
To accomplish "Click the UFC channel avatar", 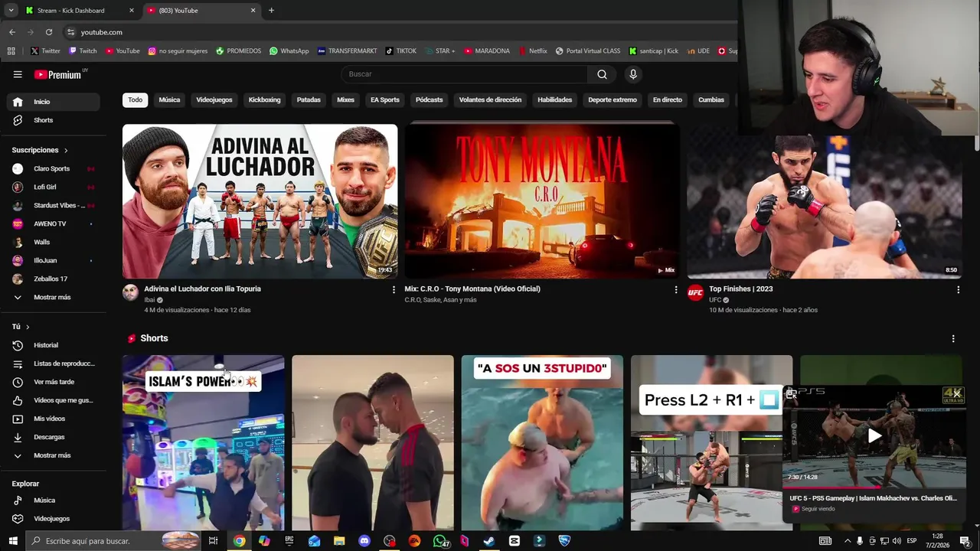I will 695,292.
